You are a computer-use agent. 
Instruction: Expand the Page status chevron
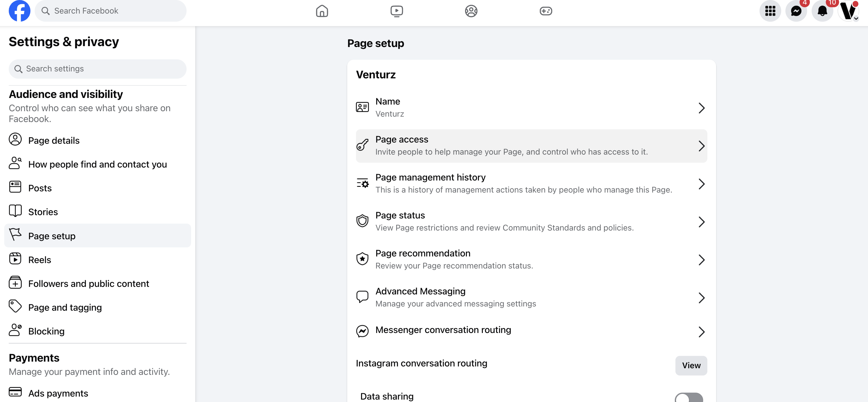(x=702, y=222)
